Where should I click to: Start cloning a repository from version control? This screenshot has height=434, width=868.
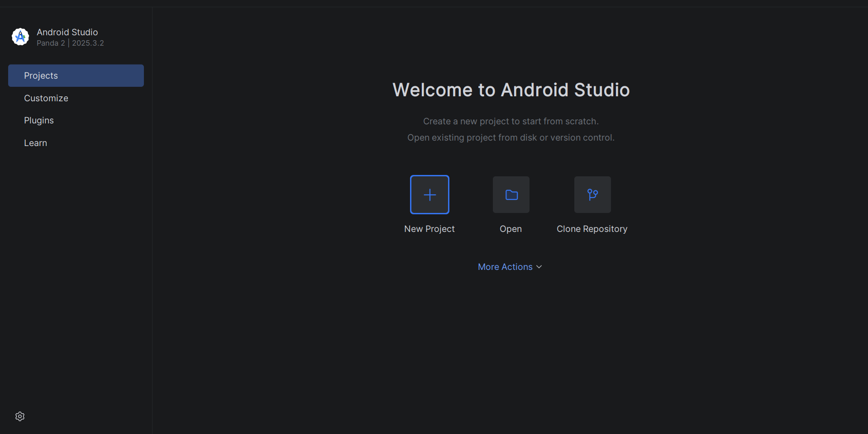(x=592, y=194)
